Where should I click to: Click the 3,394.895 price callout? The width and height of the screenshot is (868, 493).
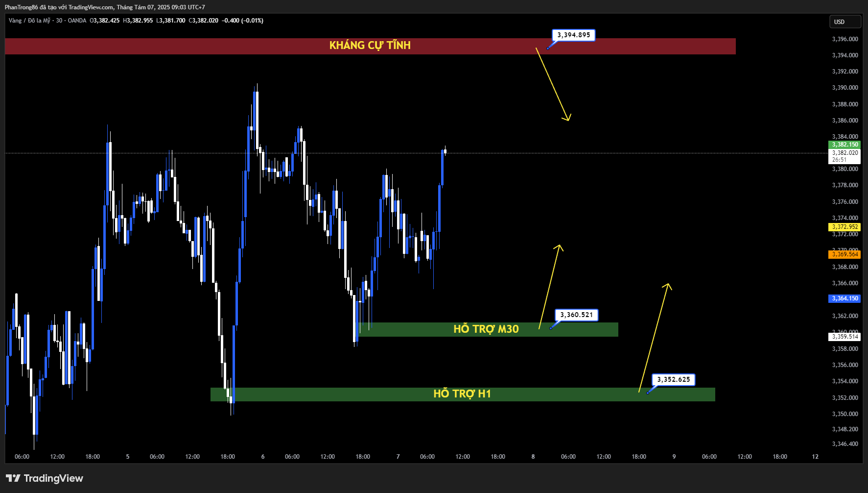(x=574, y=35)
